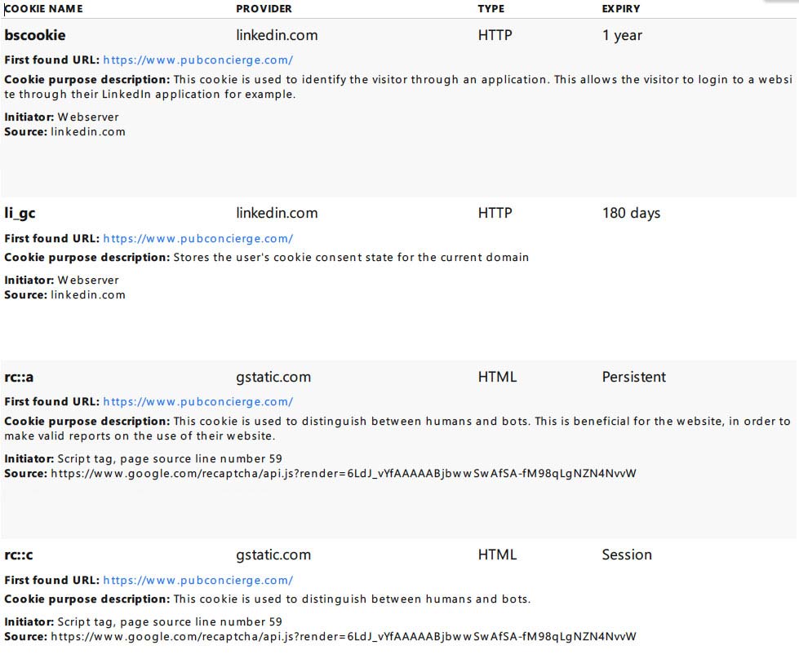Select the rc::c cookie name
The width and height of the screenshot is (799, 672).
(18, 555)
